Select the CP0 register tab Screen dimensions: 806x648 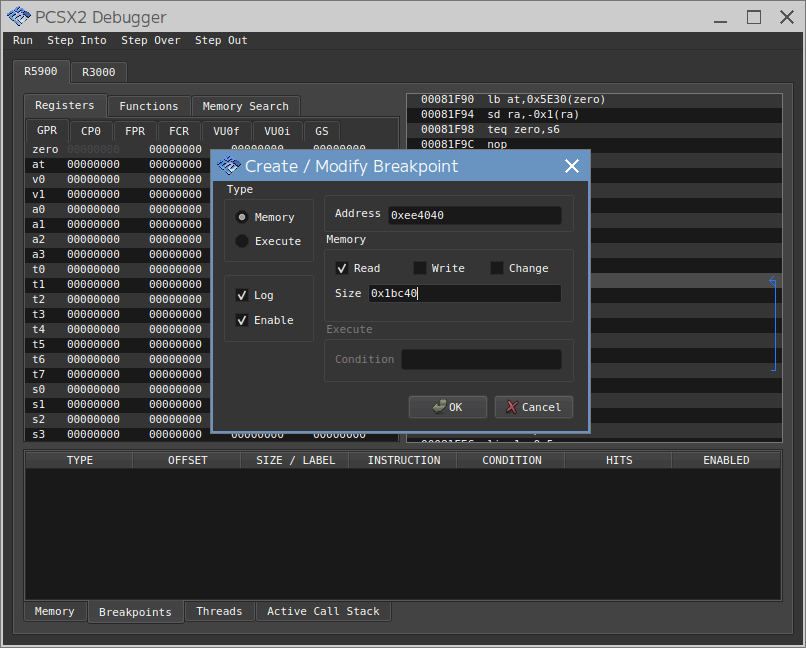(x=90, y=132)
